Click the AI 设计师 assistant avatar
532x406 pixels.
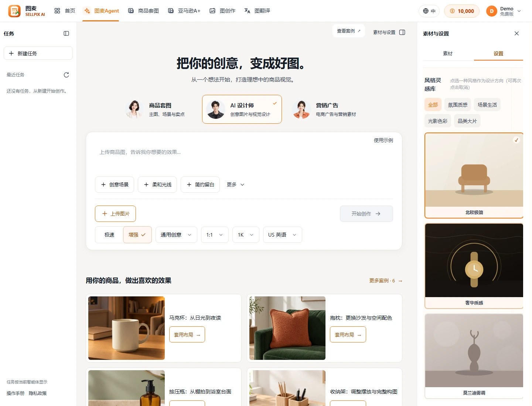pos(216,109)
